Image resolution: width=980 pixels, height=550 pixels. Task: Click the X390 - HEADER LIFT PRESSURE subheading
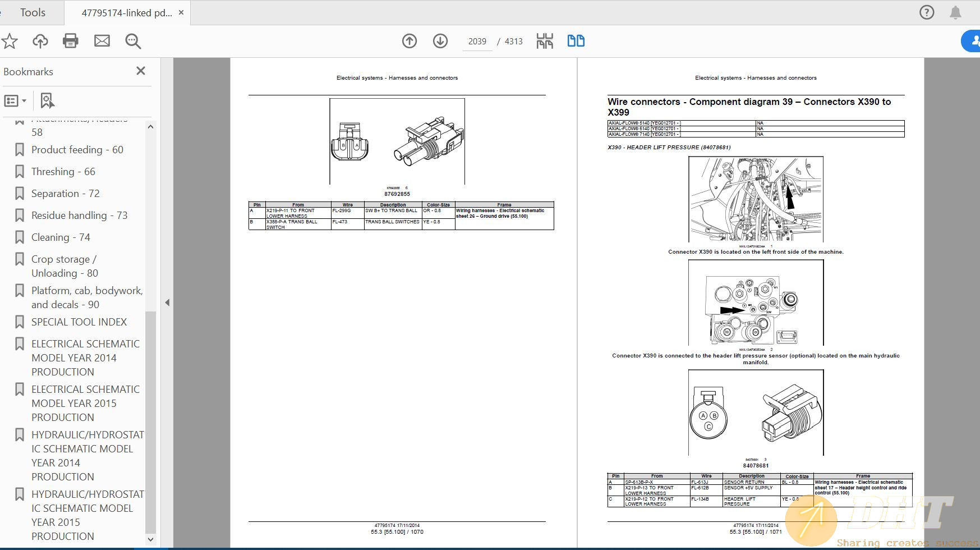tap(669, 148)
